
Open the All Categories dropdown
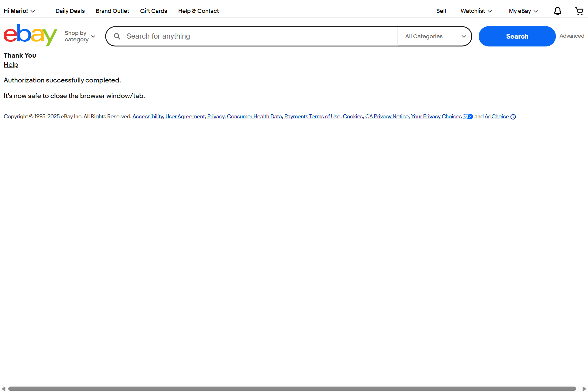click(x=434, y=36)
